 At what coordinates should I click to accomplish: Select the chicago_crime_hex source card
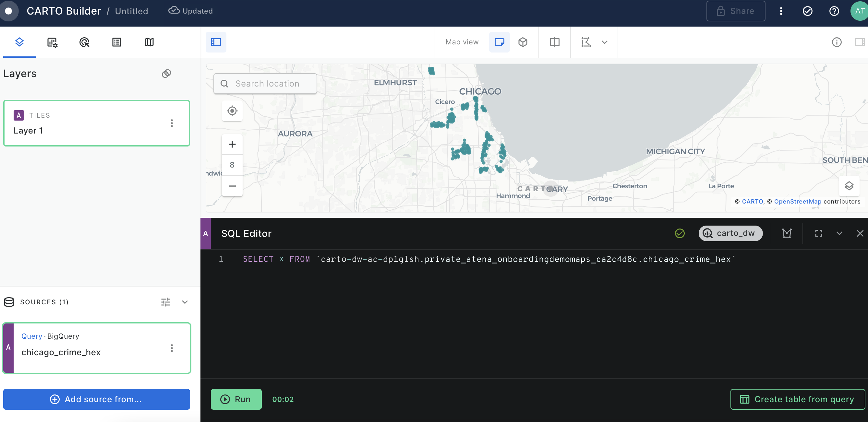pos(97,348)
